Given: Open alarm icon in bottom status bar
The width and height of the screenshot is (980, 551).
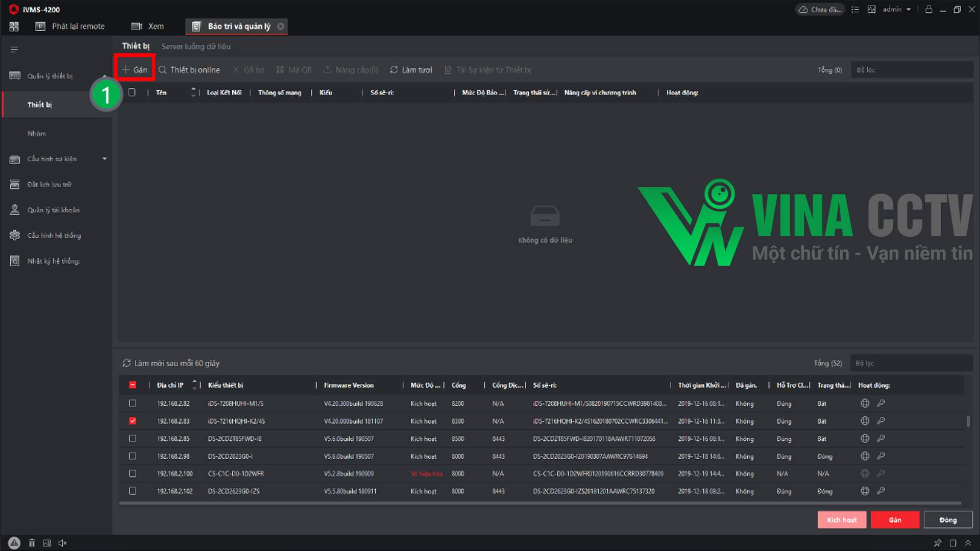Looking at the screenshot, I should 14,543.
